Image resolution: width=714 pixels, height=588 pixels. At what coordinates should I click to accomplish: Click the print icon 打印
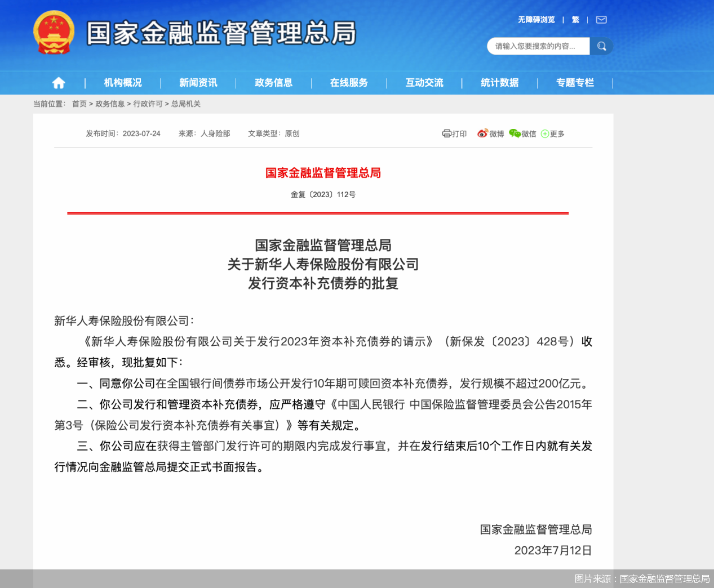click(x=455, y=133)
